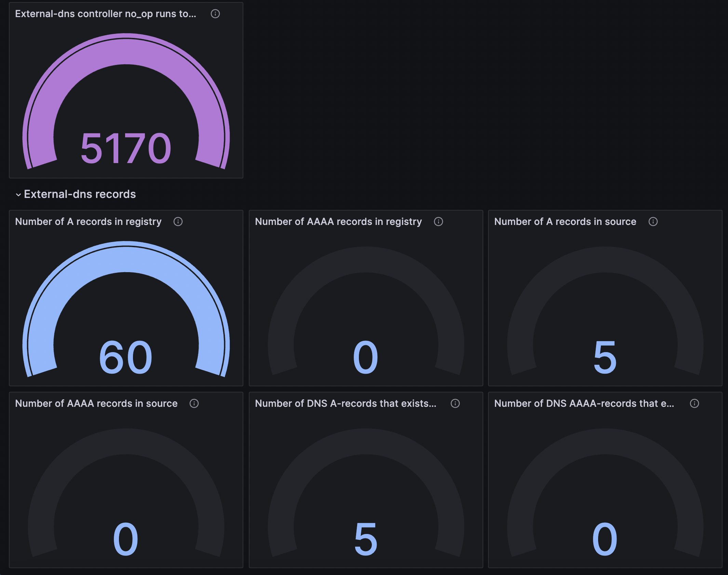Click the blue 60 gauge value

(126, 357)
